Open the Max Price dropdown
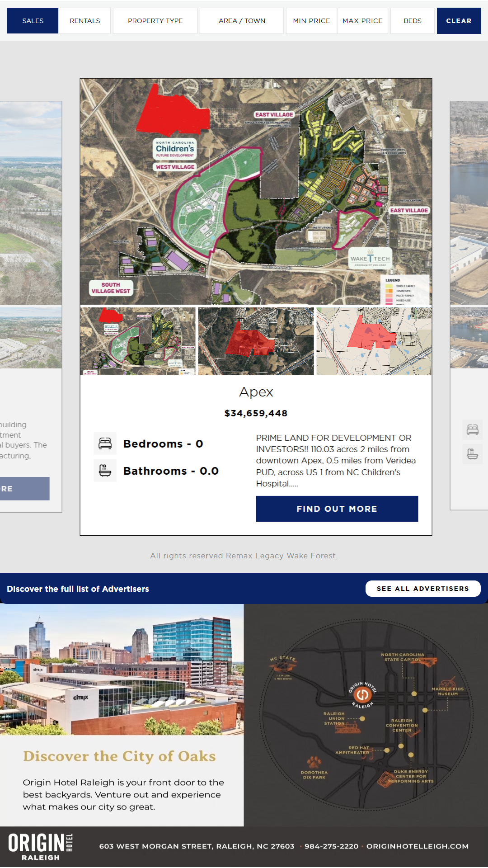The width and height of the screenshot is (488, 868). tap(362, 21)
